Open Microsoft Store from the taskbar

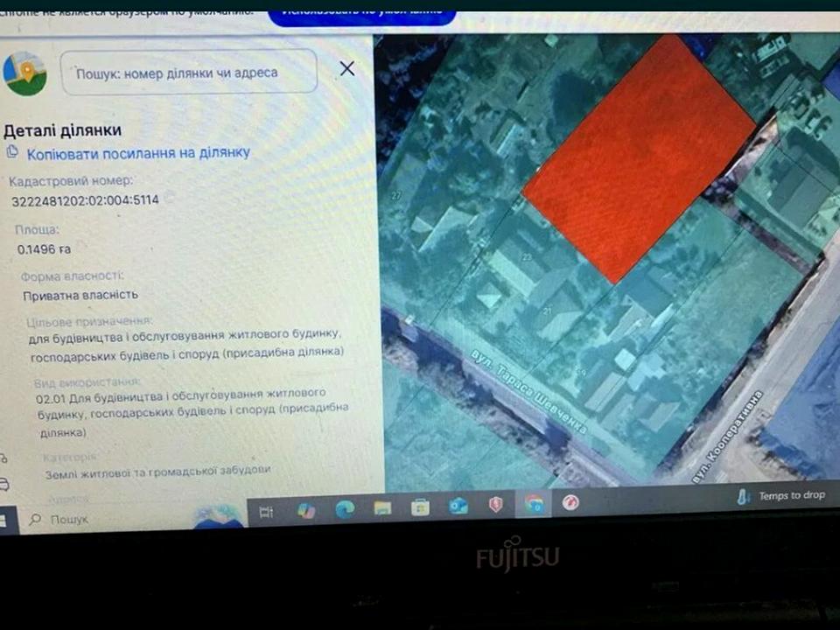point(421,507)
